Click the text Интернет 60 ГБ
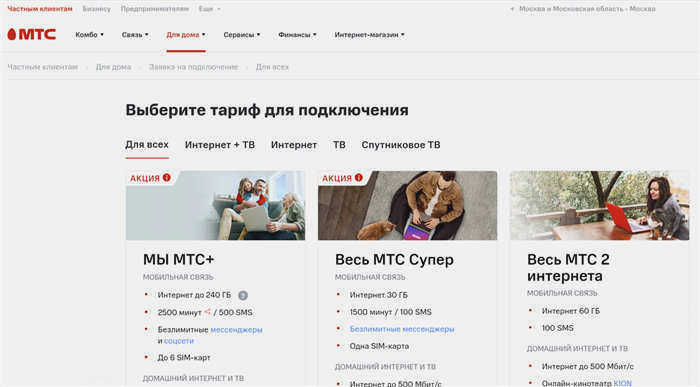 pos(571,311)
